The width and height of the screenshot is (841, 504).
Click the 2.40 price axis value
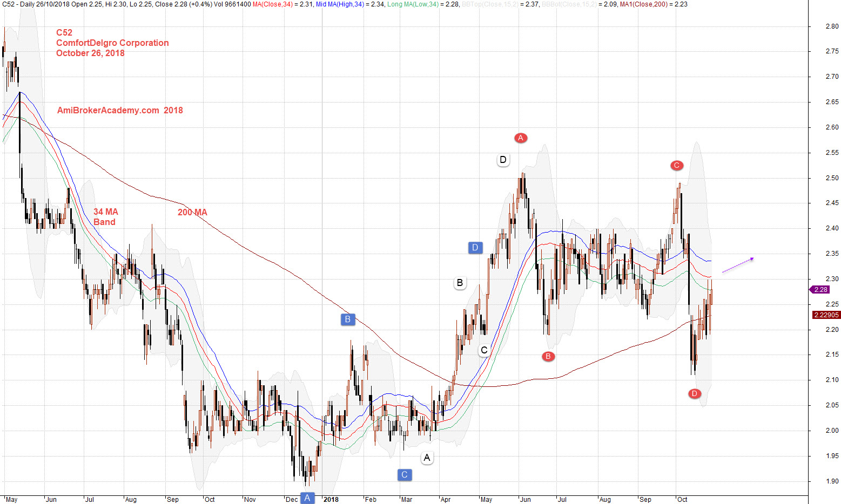[832, 228]
